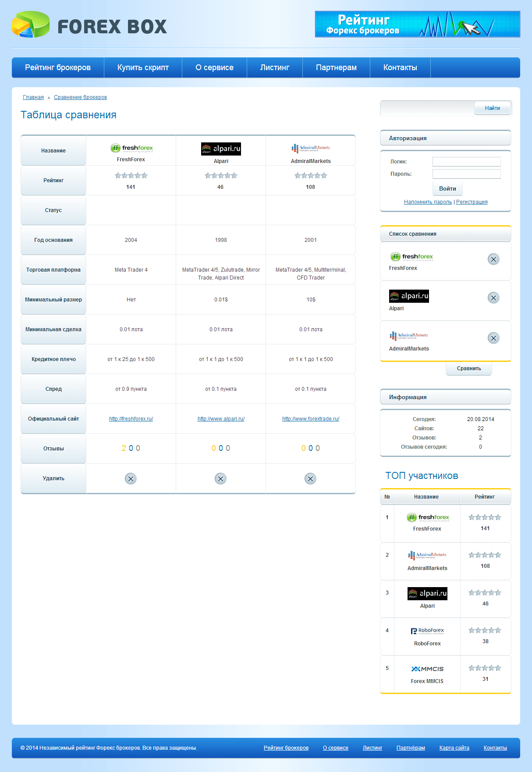Screen dimensions: 532x772
Task: Open the footer Карта сайта link
Action: (x=454, y=748)
